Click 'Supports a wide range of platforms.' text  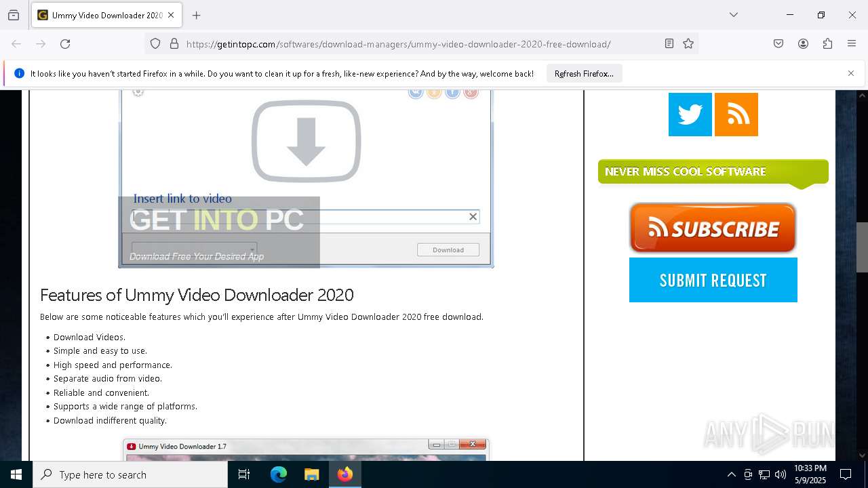125,407
